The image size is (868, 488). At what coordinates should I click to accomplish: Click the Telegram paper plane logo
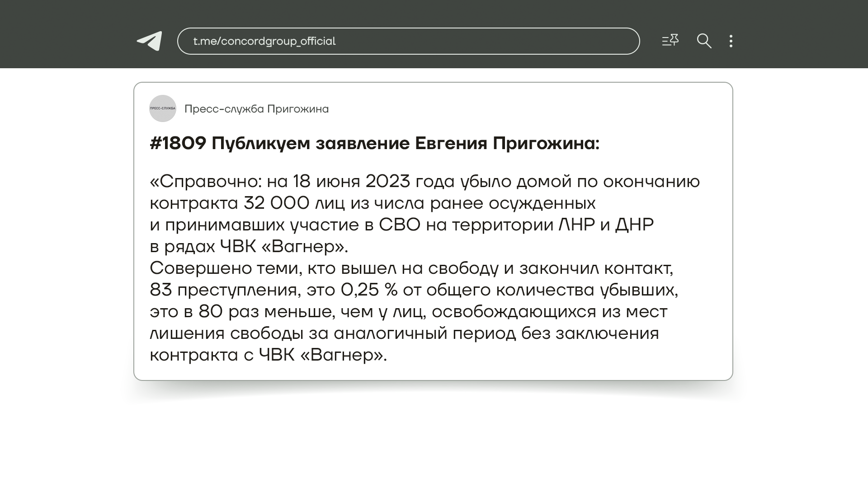click(x=150, y=41)
